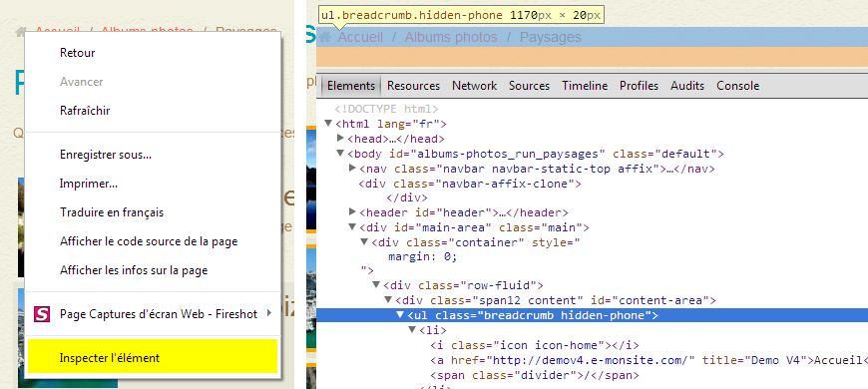Choose Enregistrer sous... option

tap(106, 155)
